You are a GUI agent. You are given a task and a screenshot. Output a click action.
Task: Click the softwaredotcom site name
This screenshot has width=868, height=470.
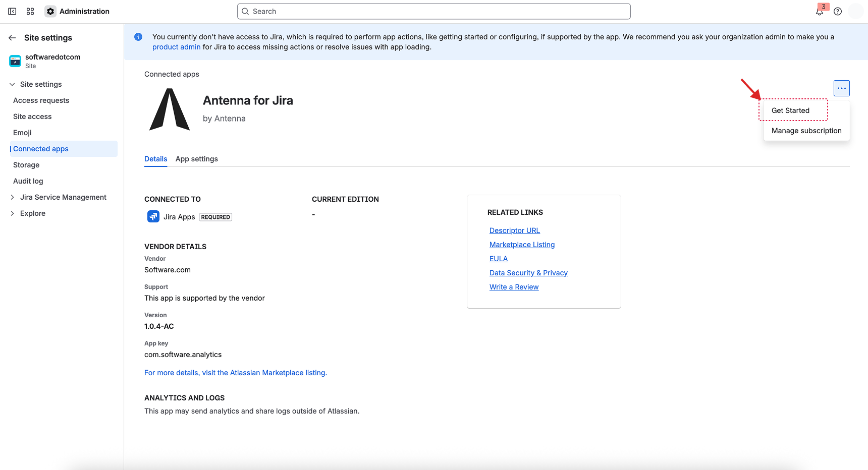[x=53, y=57]
